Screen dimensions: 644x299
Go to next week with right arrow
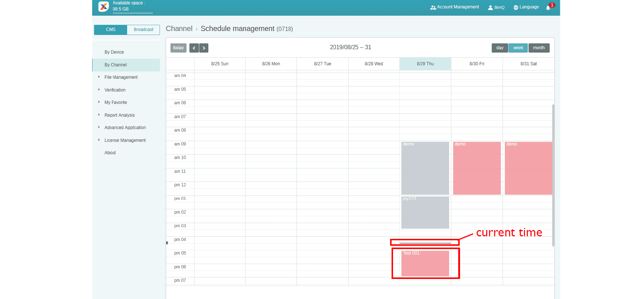(204, 48)
